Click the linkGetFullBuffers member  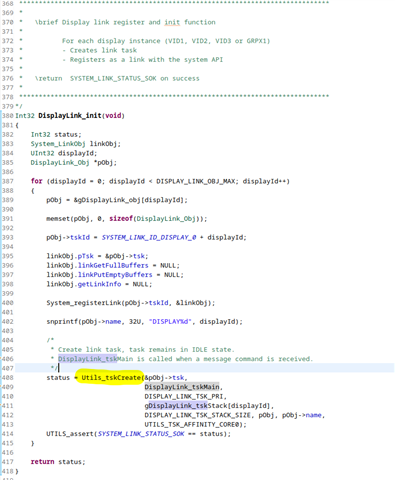coord(113,265)
